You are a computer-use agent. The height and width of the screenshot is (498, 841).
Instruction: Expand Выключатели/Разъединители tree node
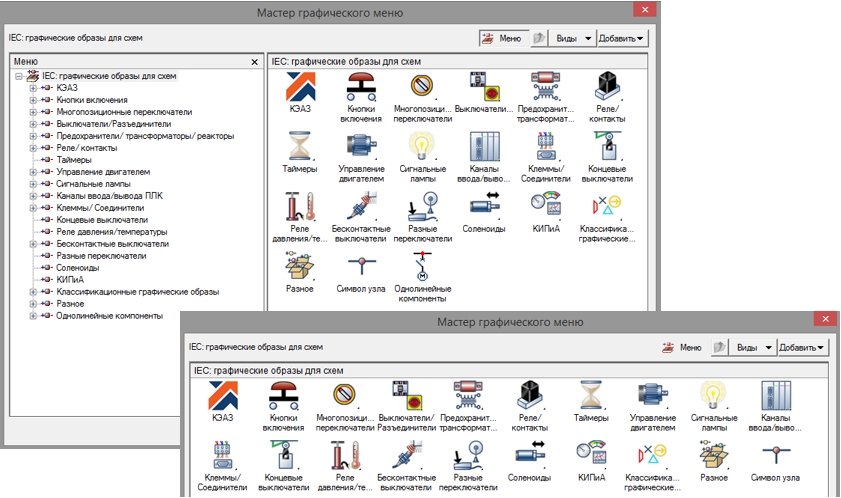tap(33, 124)
